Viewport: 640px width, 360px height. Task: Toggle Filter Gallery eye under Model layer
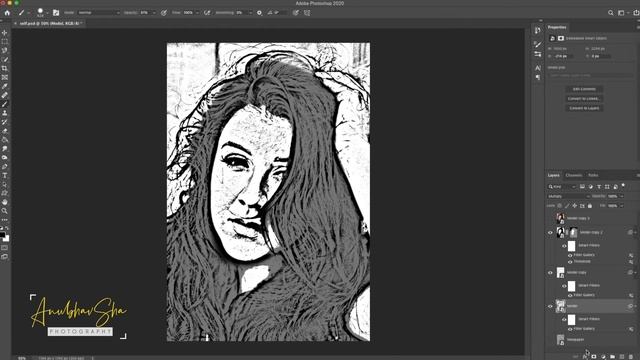click(x=570, y=329)
